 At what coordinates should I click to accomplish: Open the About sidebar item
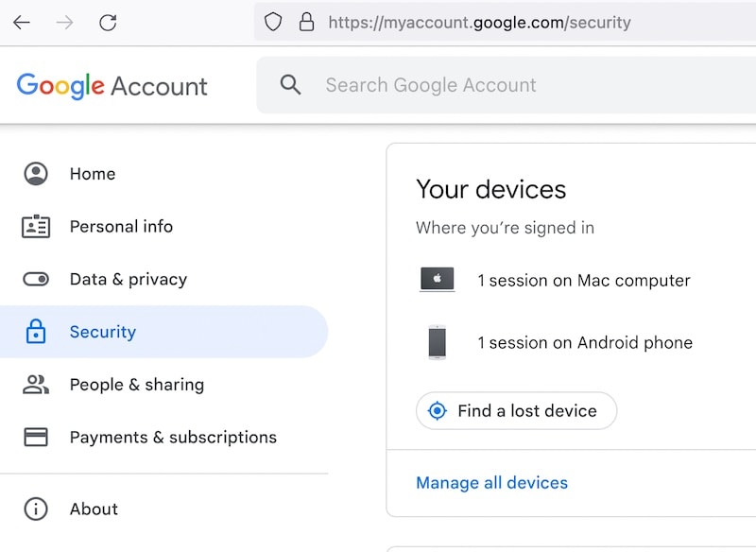(x=94, y=509)
